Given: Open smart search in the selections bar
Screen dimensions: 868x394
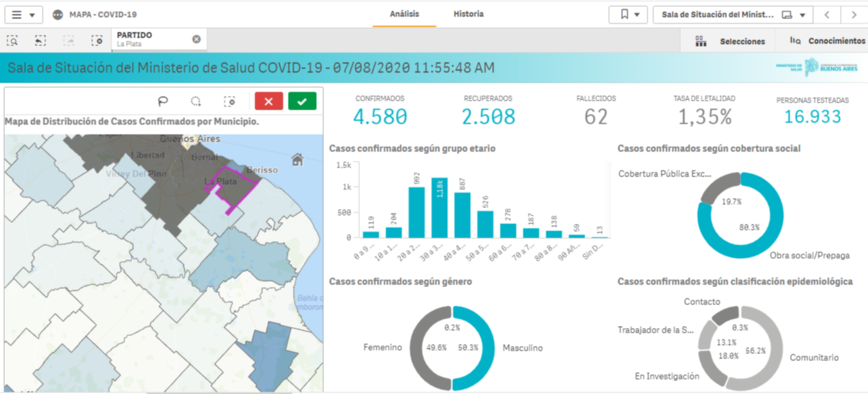Looking at the screenshot, I should click(12, 40).
